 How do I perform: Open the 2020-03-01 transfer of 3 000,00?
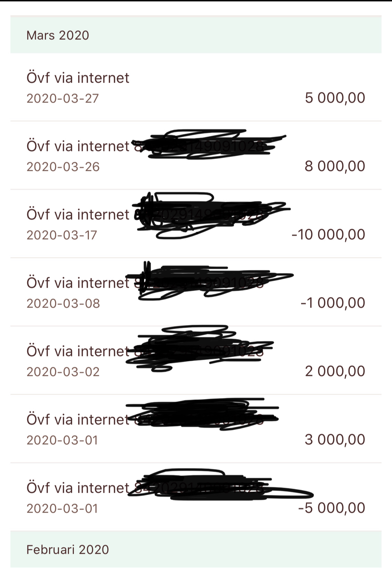point(196,429)
